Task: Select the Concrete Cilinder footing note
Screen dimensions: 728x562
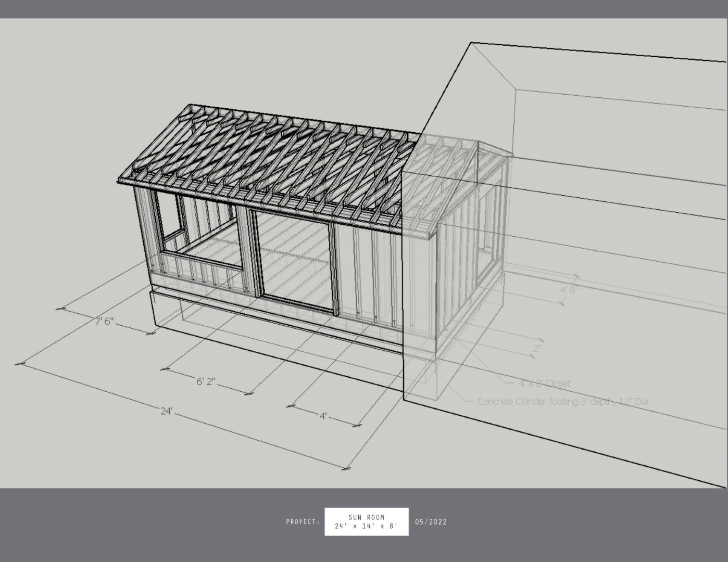Action: pyautogui.click(x=564, y=402)
